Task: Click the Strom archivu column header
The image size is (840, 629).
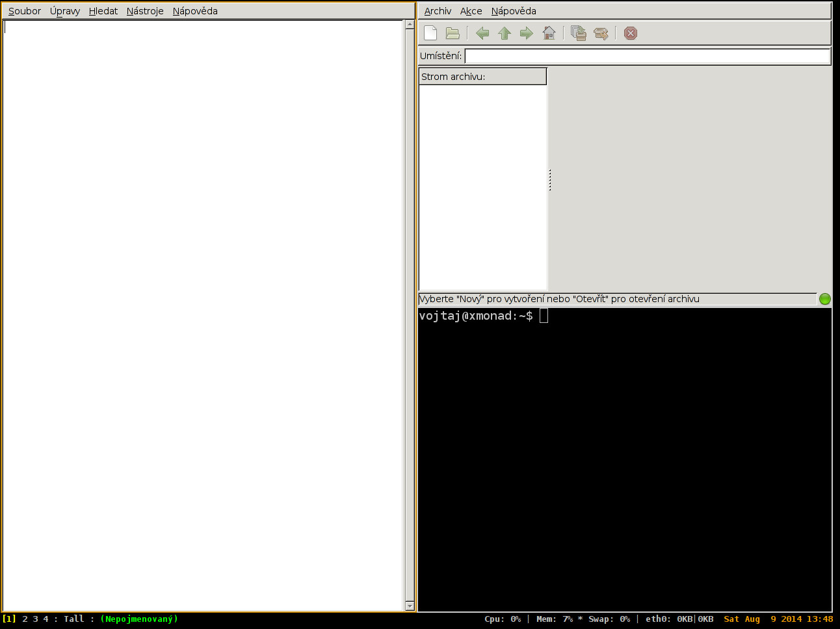Action: 482,77
